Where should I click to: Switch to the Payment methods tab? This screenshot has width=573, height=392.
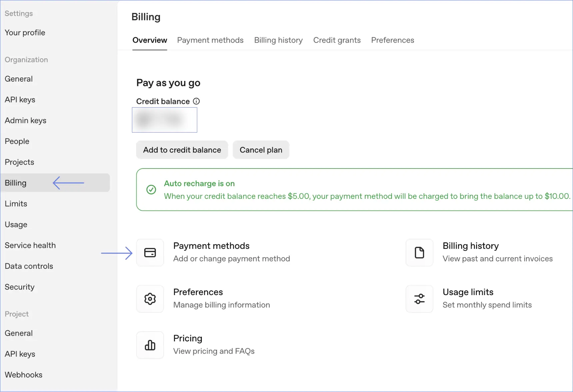[x=210, y=40]
